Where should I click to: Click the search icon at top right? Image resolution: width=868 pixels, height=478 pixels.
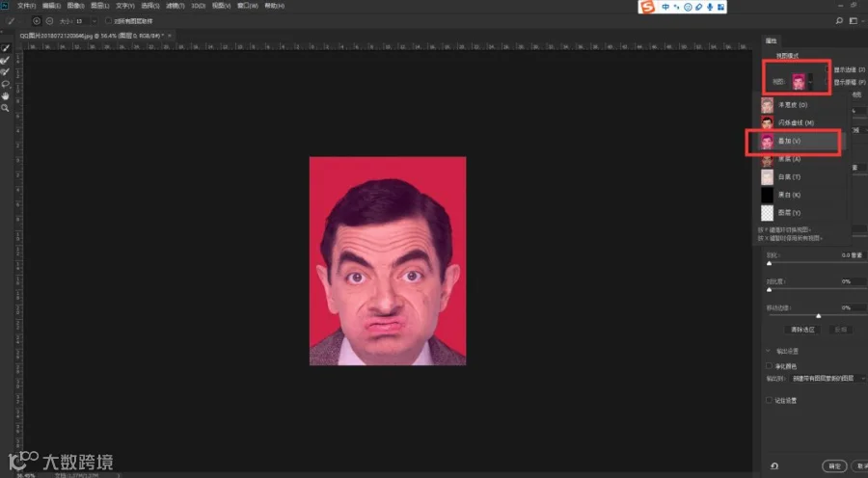(x=839, y=21)
